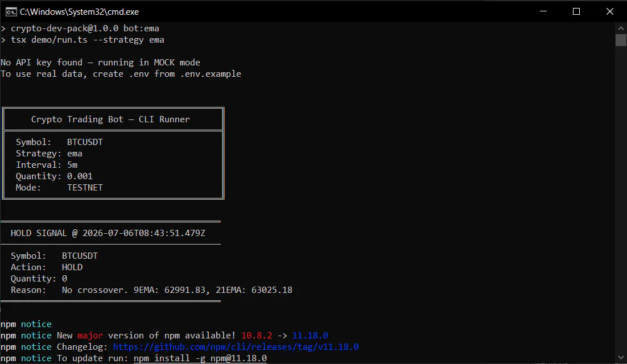627x364 pixels.
Task: Maximize the cmd.exe window
Action: (x=576, y=11)
